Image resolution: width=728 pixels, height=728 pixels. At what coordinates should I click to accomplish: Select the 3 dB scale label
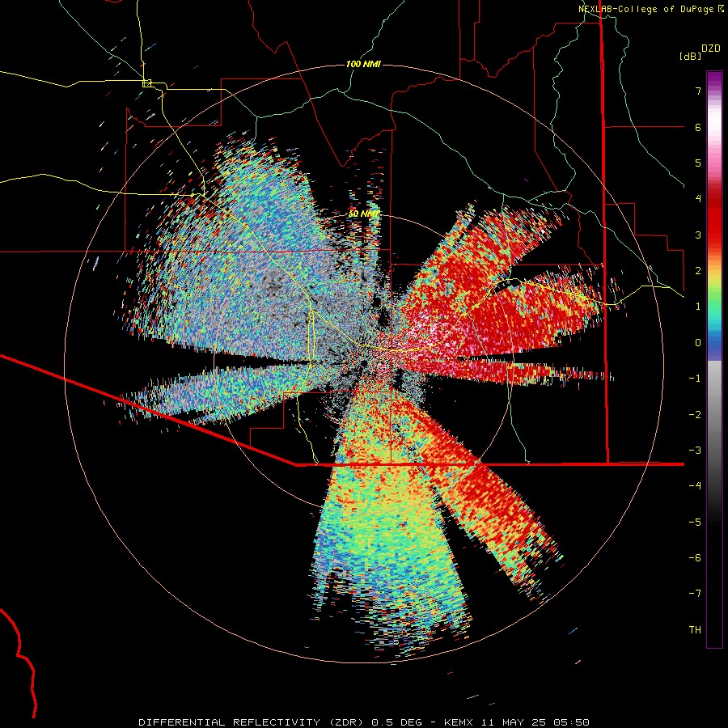(698, 235)
